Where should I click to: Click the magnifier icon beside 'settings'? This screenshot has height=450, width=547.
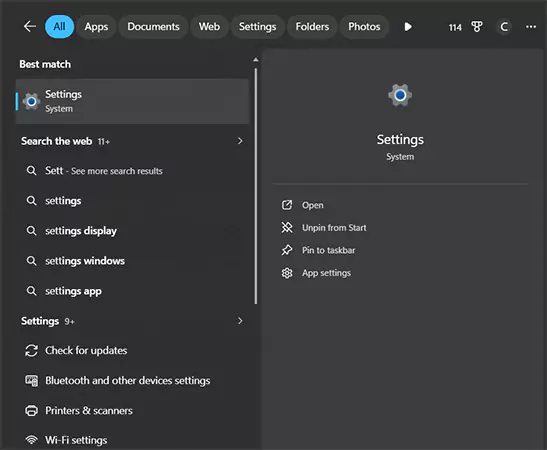(31, 201)
